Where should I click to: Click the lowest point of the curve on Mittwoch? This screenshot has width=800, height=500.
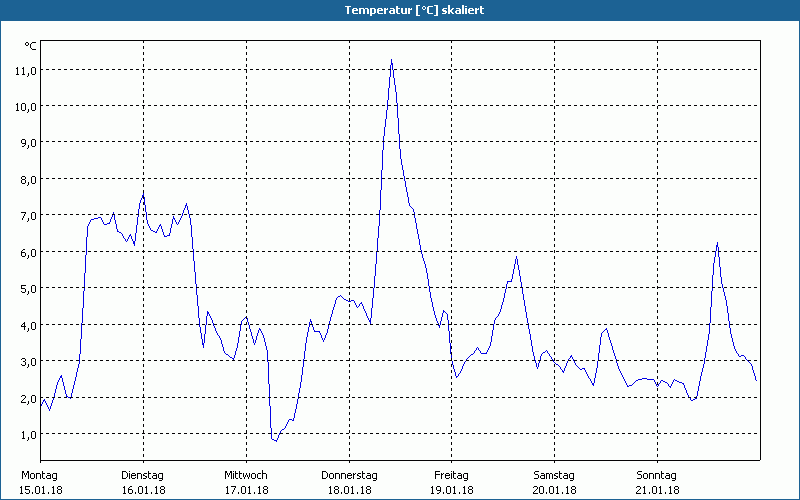click(x=275, y=440)
